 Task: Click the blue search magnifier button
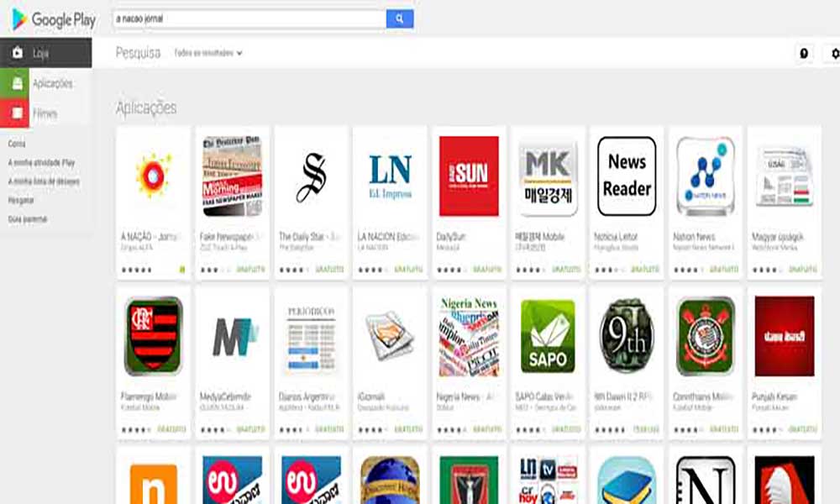pyautogui.click(x=400, y=18)
